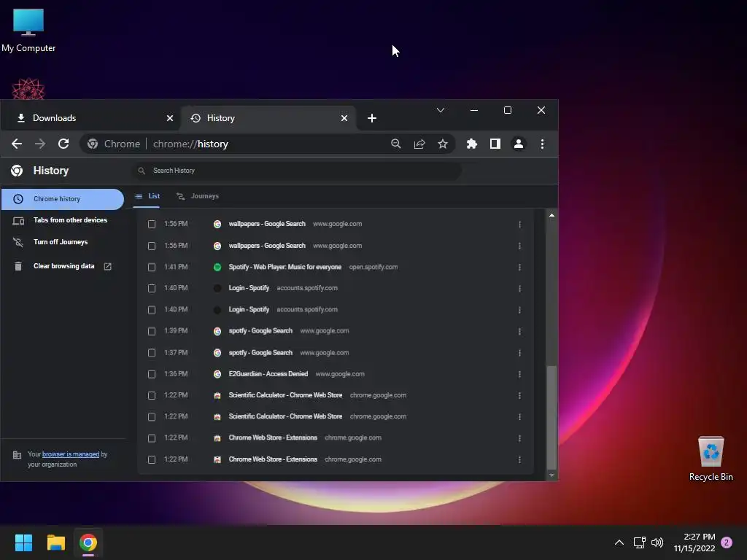Open the browser is managed link
The width and height of the screenshot is (747, 560).
[71, 454]
